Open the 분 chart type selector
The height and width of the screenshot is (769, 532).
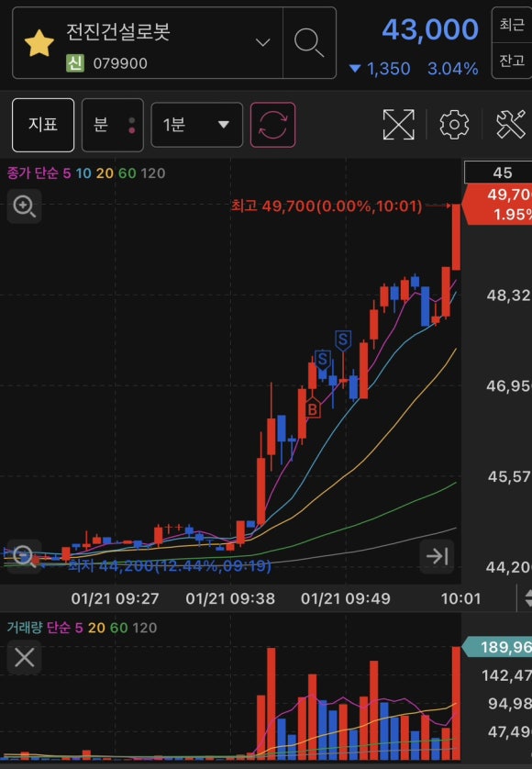(112, 125)
